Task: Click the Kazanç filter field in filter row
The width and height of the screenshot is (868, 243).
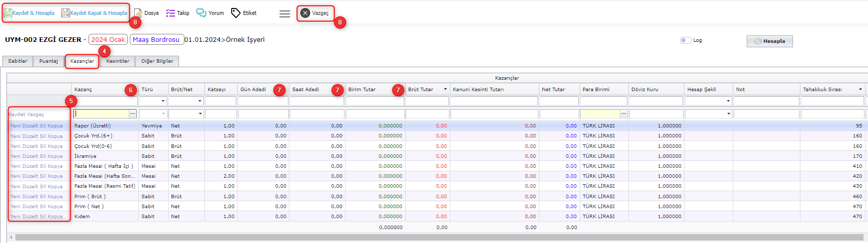Action: click(x=105, y=101)
